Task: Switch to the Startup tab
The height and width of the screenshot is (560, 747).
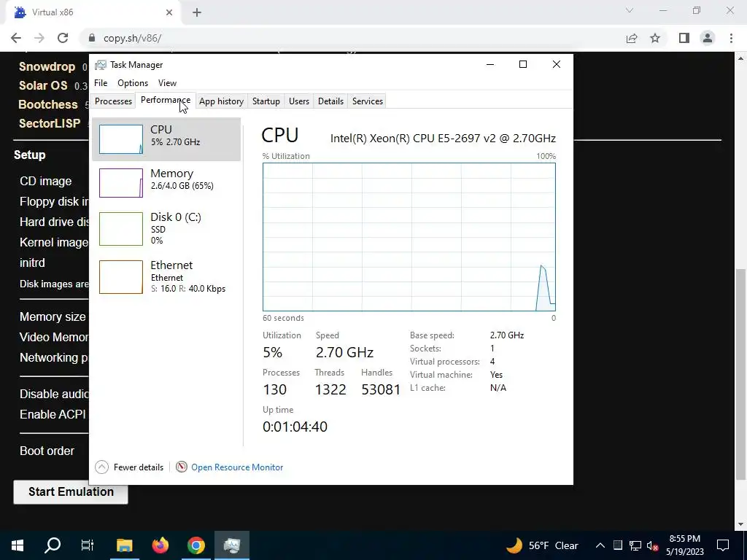Action: tap(266, 101)
